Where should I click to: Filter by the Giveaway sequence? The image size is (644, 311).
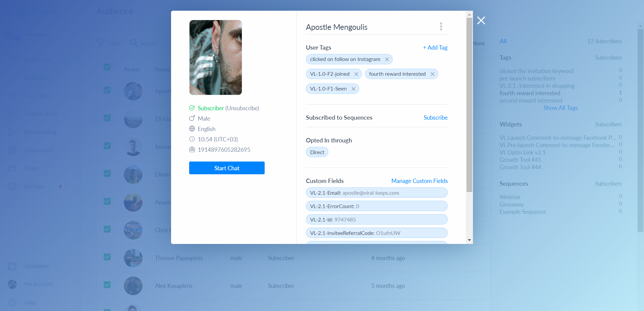tap(511, 204)
